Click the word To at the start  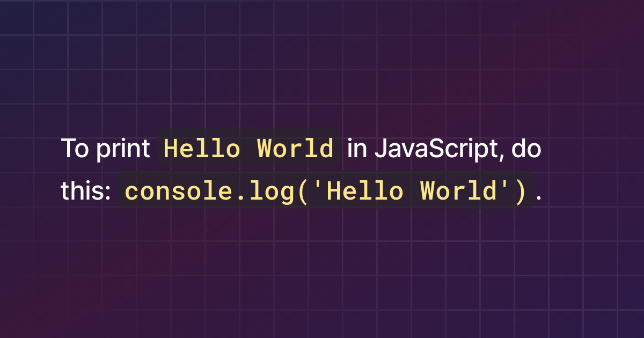click(75, 149)
